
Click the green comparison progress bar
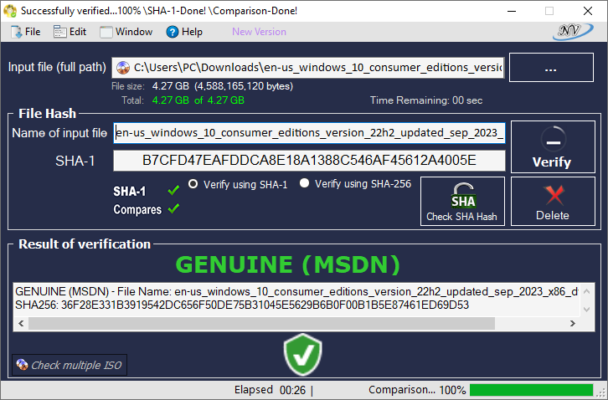(531, 390)
